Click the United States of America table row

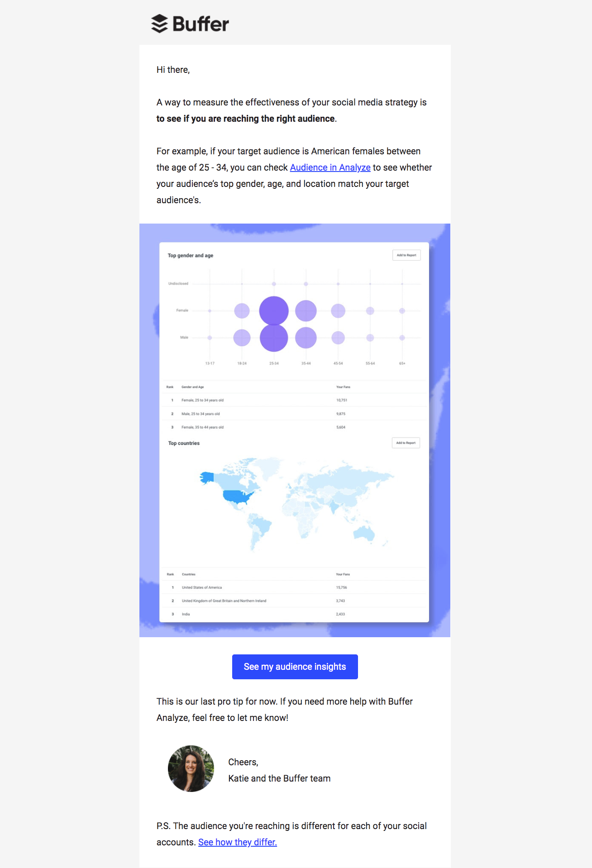(x=202, y=587)
